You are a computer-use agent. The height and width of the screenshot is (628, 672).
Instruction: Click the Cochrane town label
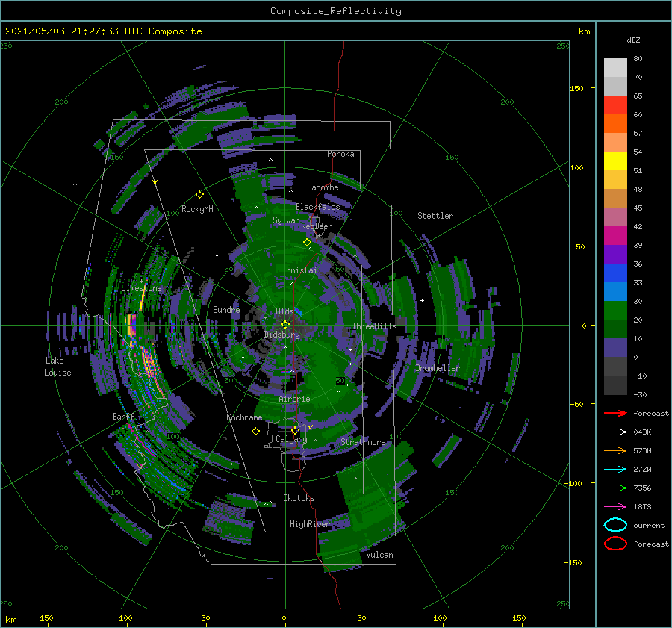244,417
